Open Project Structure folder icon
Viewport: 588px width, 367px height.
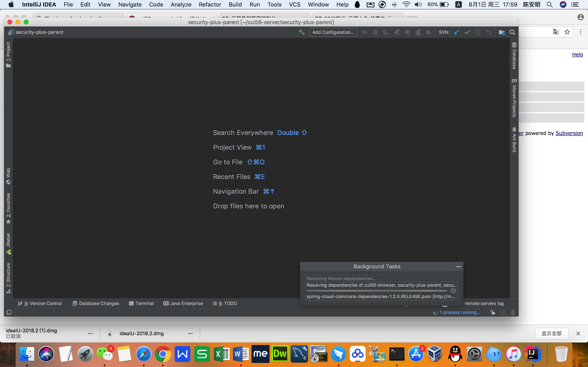pyautogui.click(x=502, y=32)
